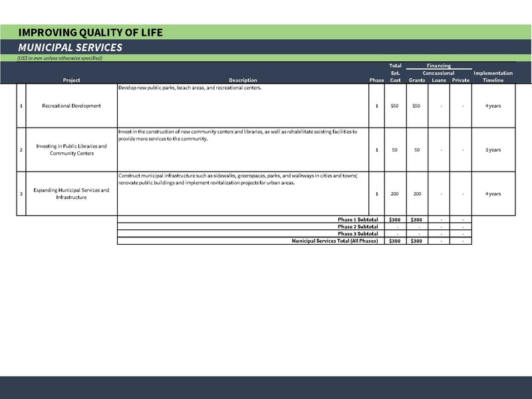
Task: Click the public parks and beach areas description
Action: tap(190, 88)
